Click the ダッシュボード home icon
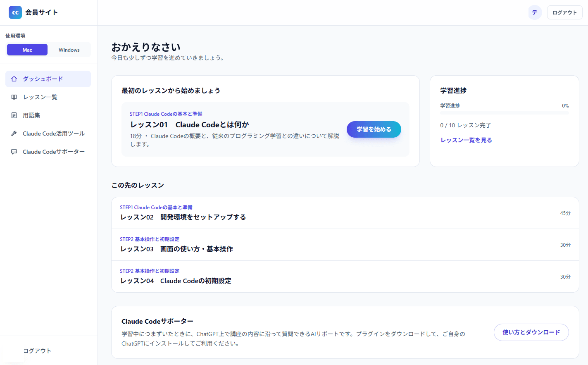The height and width of the screenshot is (365, 588). click(14, 79)
